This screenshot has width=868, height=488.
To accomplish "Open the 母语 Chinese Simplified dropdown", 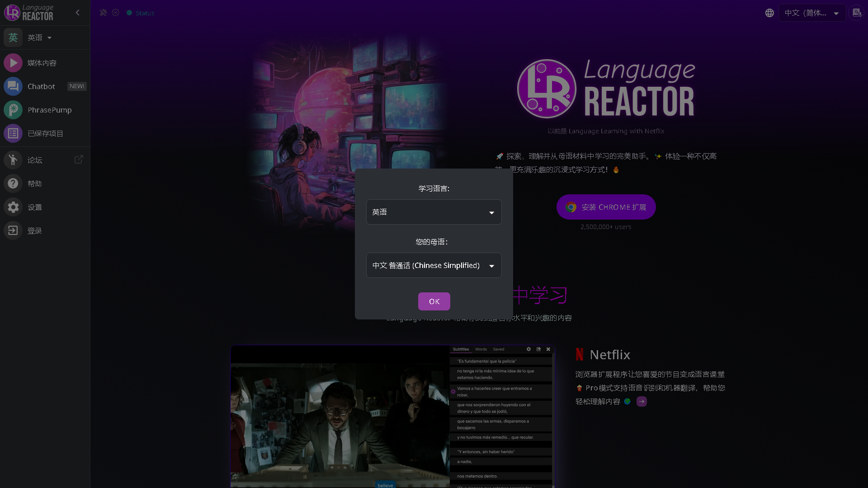I will [434, 265].
